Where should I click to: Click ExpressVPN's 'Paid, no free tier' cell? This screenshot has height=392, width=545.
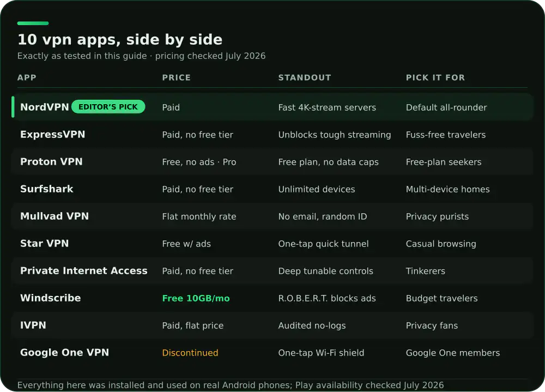[x=197, y=135]
